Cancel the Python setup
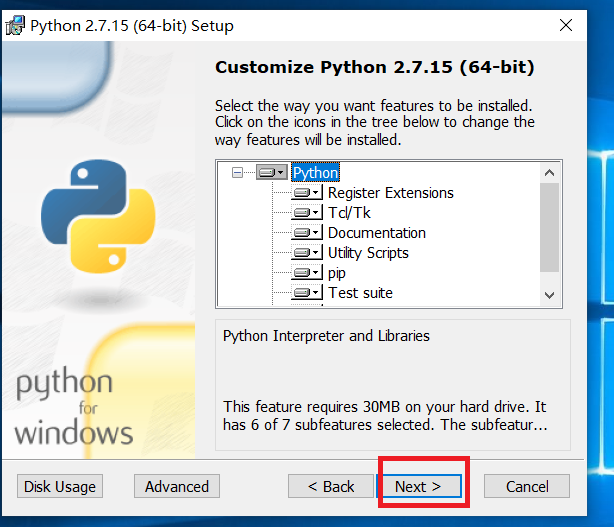This screenshot has width=614, height=527. (x=527, y=486)
